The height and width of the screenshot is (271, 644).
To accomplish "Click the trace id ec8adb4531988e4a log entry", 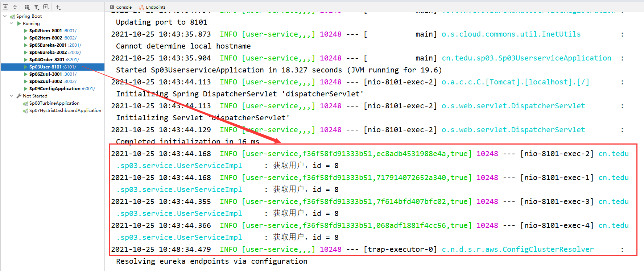I will [411, 154].
